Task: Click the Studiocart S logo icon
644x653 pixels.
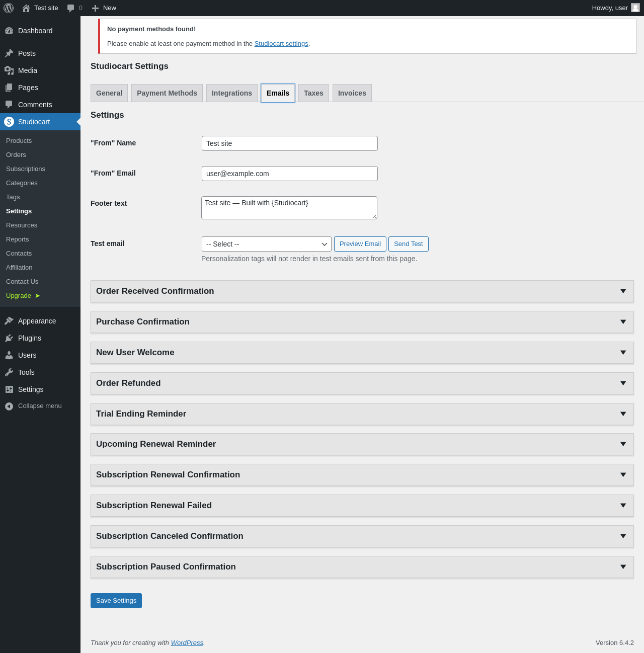Action: pos(9,122)
